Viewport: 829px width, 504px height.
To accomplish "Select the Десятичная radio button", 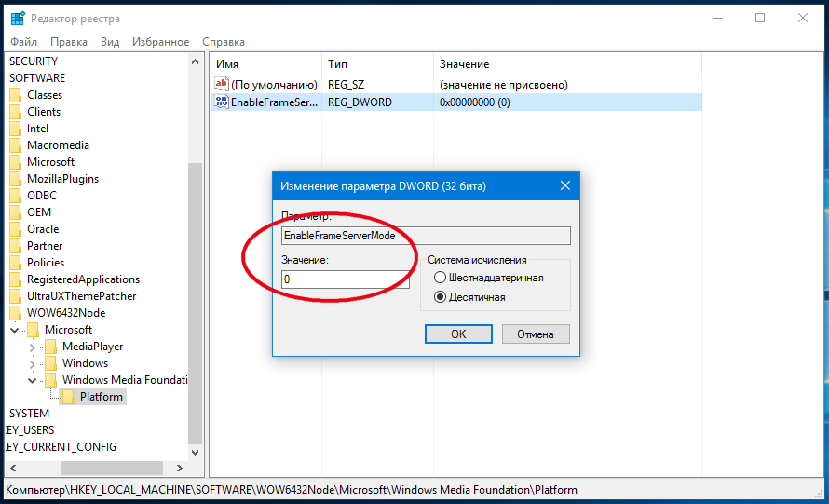I will tap(440, 297).
